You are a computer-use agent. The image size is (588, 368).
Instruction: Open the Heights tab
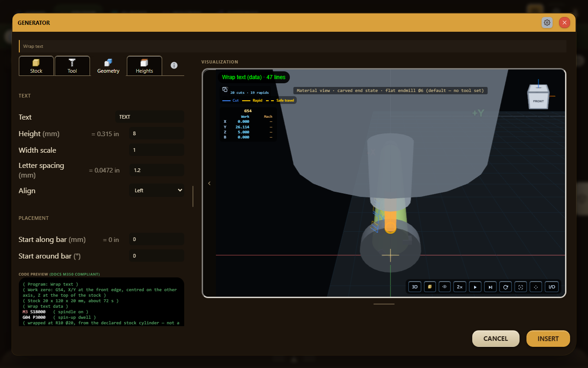[144, 66]
